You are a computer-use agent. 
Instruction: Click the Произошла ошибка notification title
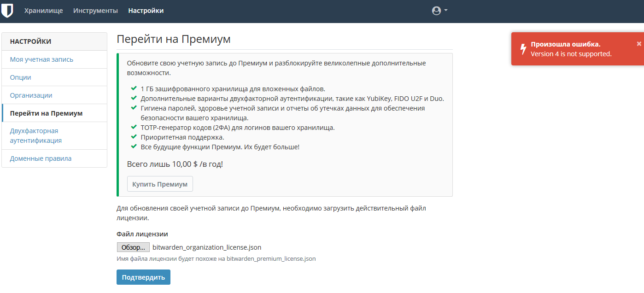click(x=566, y=44)
